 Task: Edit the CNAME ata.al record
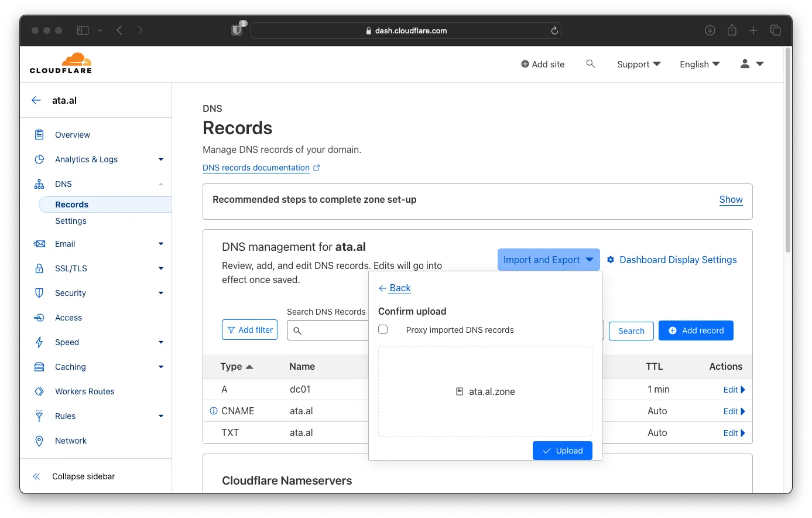(x=734, y=411)
